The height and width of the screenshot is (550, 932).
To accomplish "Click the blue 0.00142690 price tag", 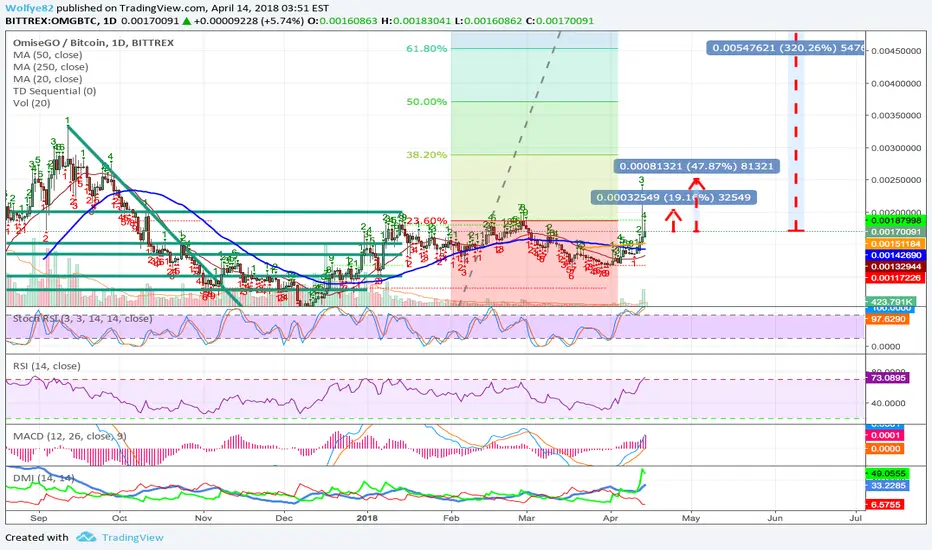I will click(x=896, y=255).
